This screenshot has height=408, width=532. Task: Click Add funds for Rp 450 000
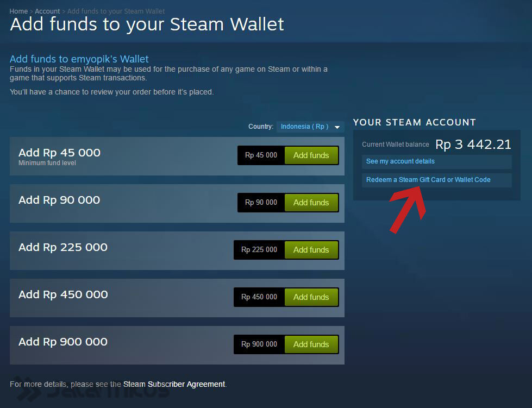pos(311,297)
